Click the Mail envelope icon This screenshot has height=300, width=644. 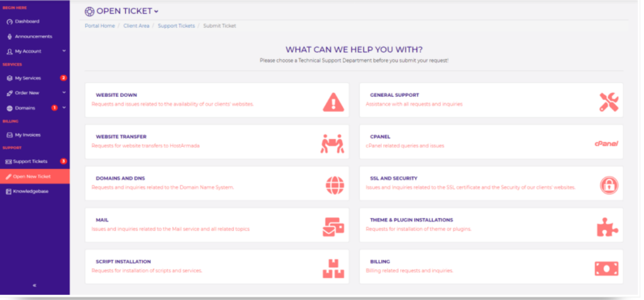tap(333, 226)
